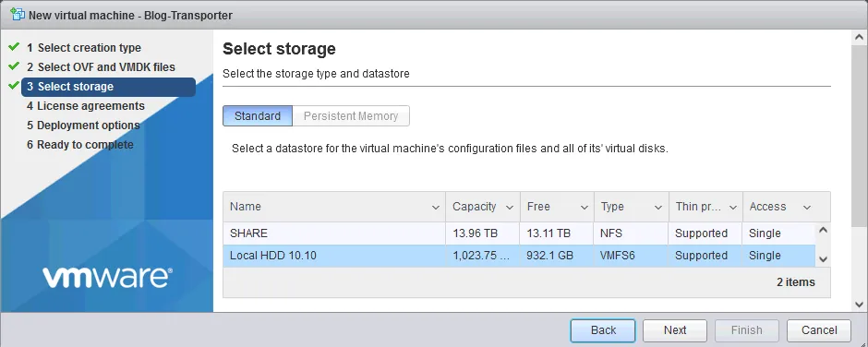This screenshot has width=868, height=347.
Task: Click the Back button
Action: pos(603,330)
